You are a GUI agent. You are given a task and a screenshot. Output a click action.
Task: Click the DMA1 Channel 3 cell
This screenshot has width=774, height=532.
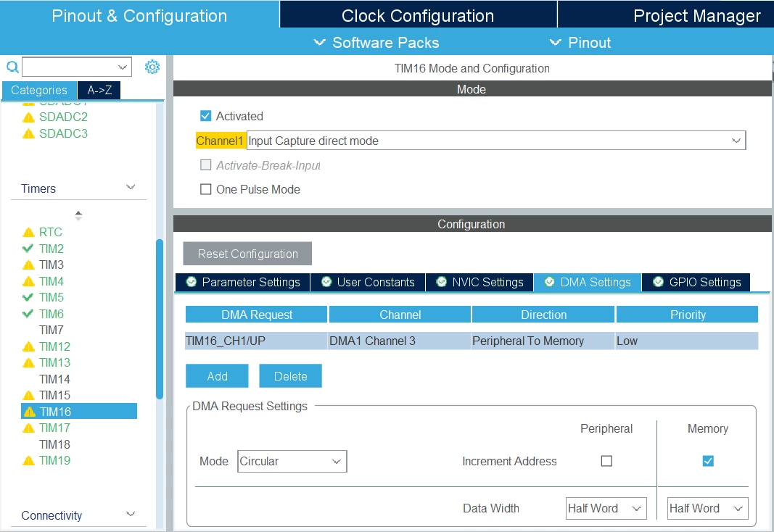click(400, 341)
